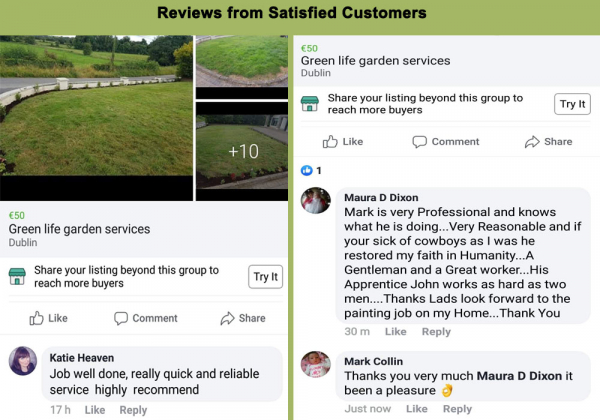Click the Comment bubble icon in left post
600x420 pixels.
pyautogui.click(x=121, y=318)
